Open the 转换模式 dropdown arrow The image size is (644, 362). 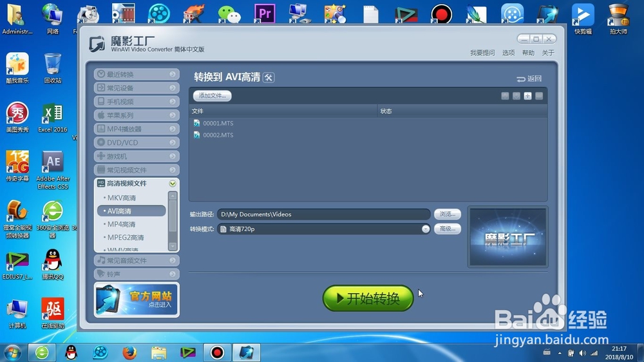[426, 229]
